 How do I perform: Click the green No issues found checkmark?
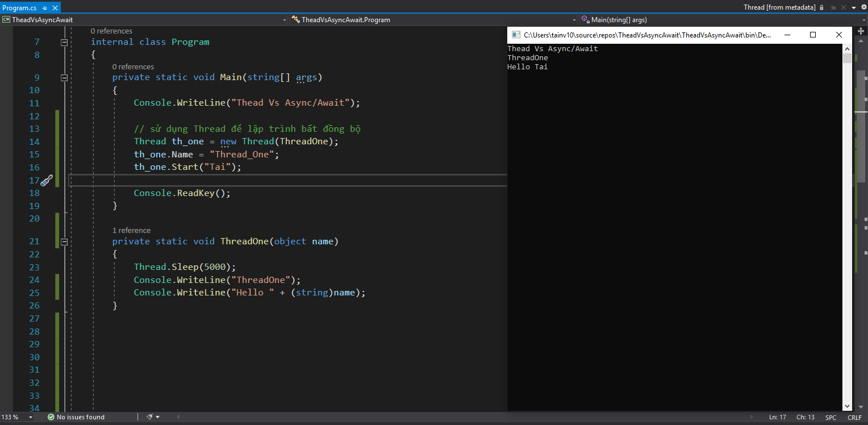point(51,417)
